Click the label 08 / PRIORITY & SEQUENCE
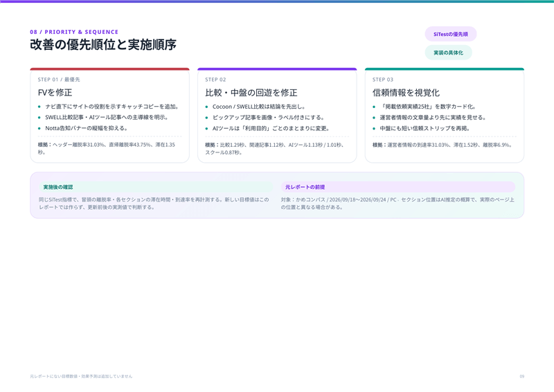The width and height of the screenshot is (554, 392). click(x=74, y=32)
